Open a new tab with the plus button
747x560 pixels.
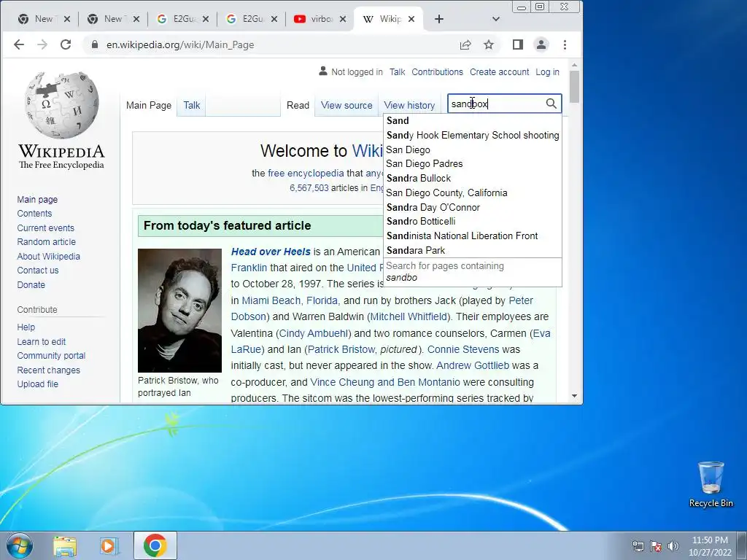439,19
